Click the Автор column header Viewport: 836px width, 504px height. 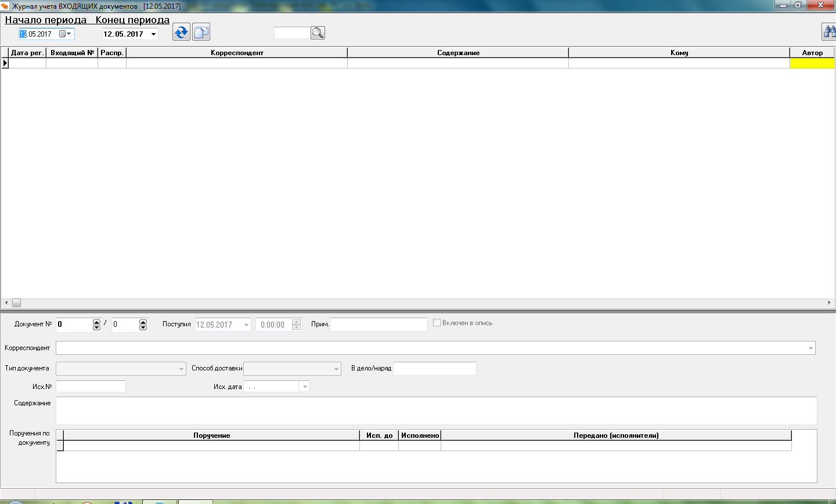click(x=812, y=53)
